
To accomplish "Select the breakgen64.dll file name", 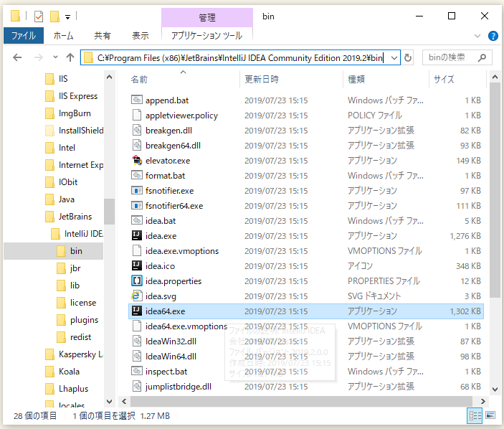I will point(173,146).
